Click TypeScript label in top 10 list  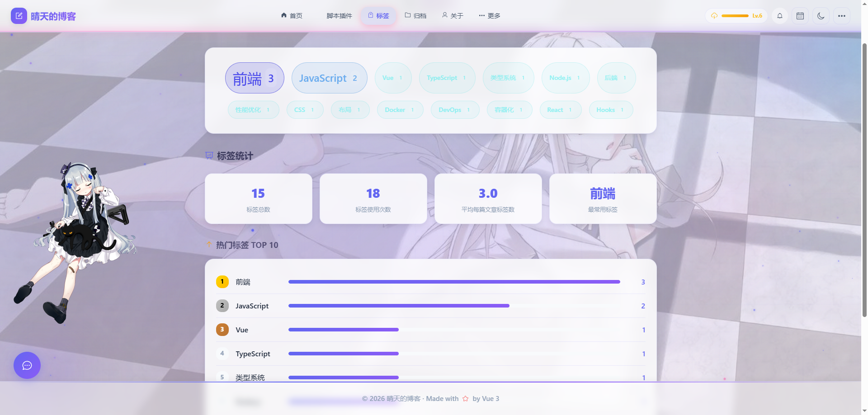tap(253, 354)
